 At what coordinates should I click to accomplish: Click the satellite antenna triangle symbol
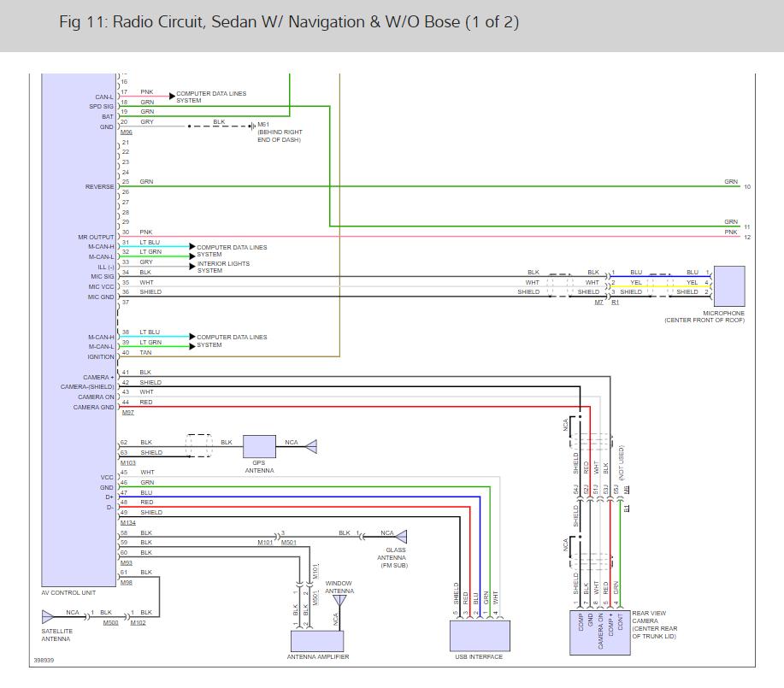click(x=48, y=614)
